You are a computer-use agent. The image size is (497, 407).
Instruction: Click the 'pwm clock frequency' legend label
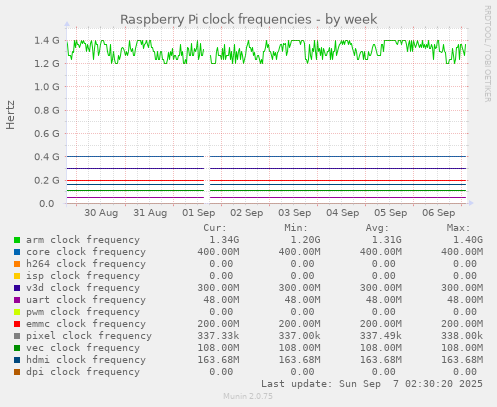(83, 312)
